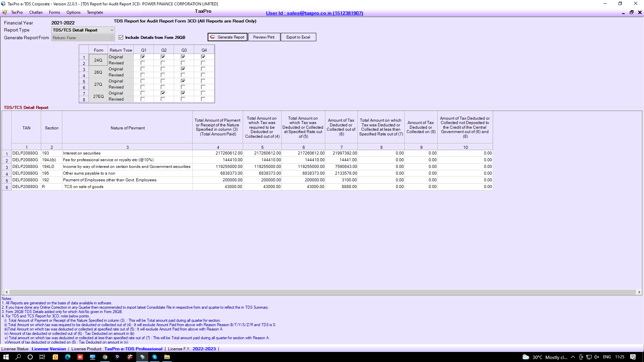Screen dimensions: 644x362
Task: Click the 'License Version' status text
Action: pyautogui.click(x=49, y=349)
